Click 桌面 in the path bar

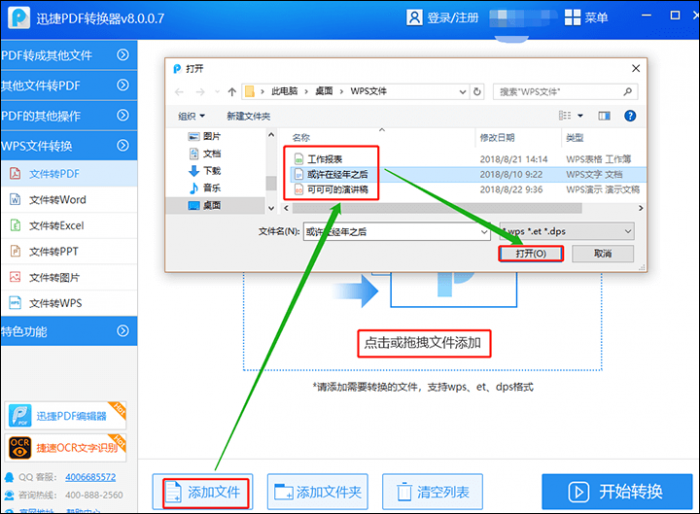coord(324,91)
